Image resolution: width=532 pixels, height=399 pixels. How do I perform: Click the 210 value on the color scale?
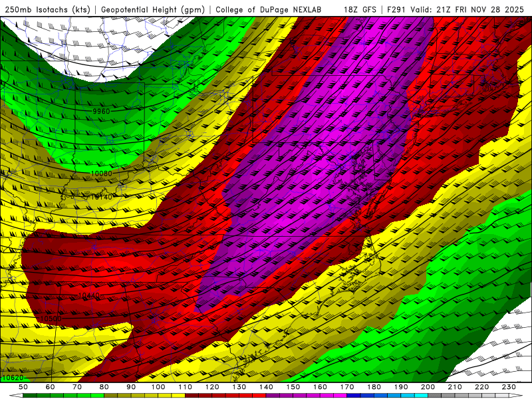pyautogui.click(x=455, y=387)
